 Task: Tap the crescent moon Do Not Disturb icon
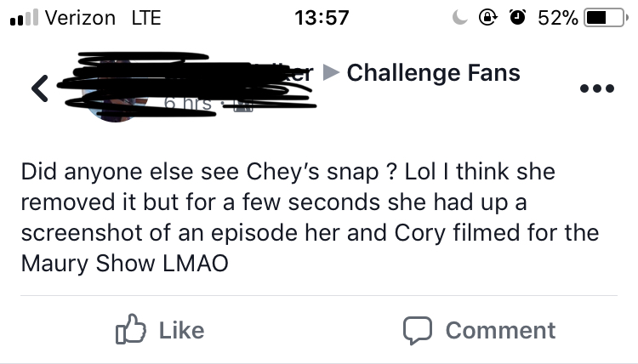tap(460, 18)
